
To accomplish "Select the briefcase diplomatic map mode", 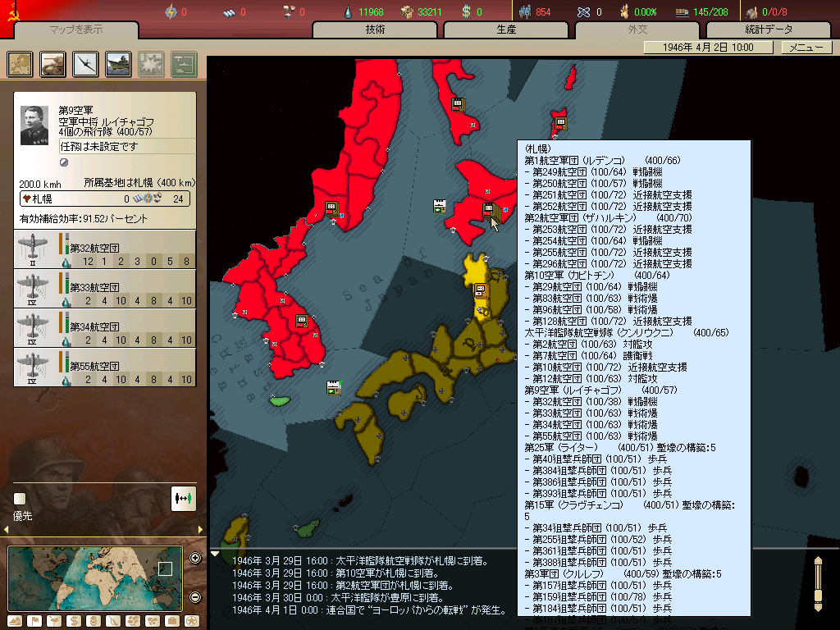I will [x=172, y=621].
